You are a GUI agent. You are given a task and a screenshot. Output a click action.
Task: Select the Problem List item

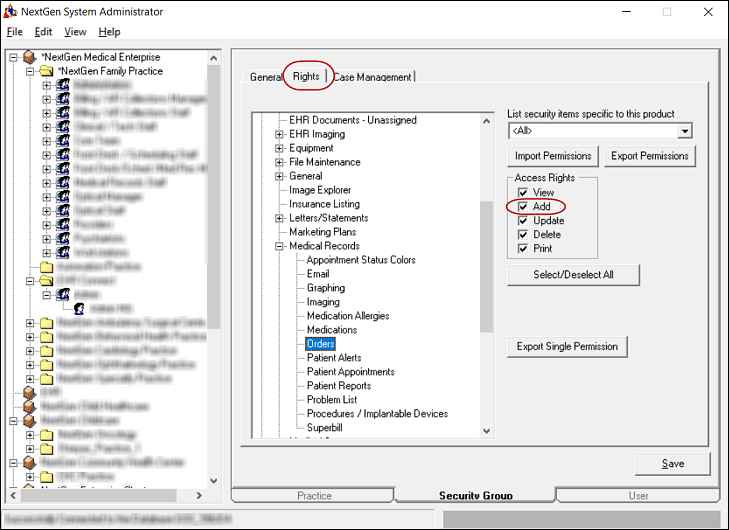[x=331, y=400]
